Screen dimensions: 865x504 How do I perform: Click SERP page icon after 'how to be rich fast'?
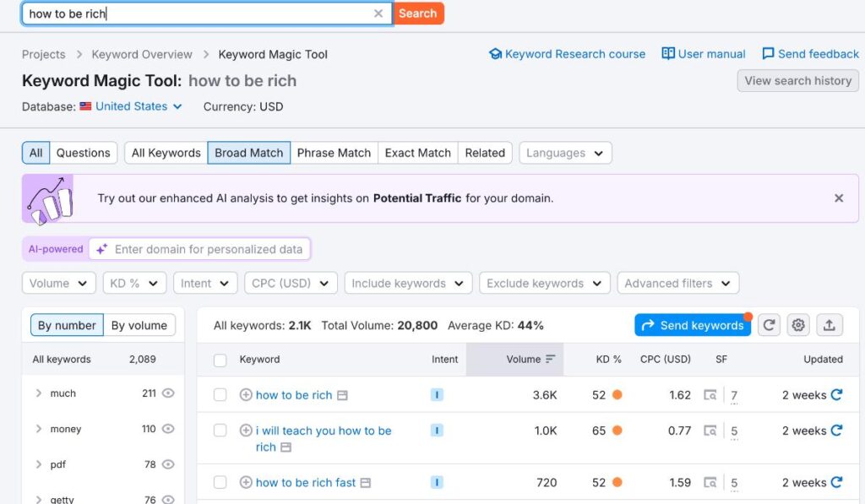pos(365,483)
